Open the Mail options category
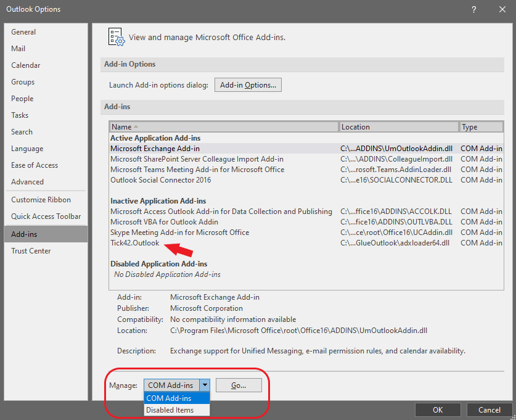Viewport: 516px width, 420px height. pos(46,49)
